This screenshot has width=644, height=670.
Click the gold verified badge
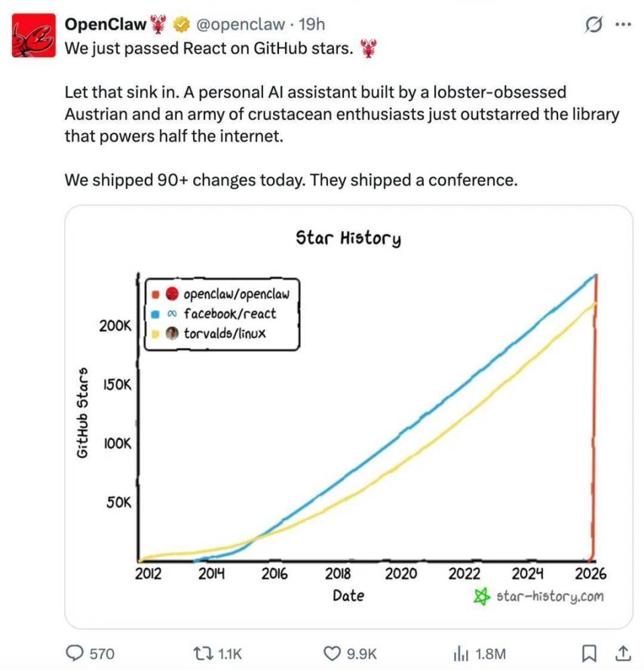pos(180,25)
